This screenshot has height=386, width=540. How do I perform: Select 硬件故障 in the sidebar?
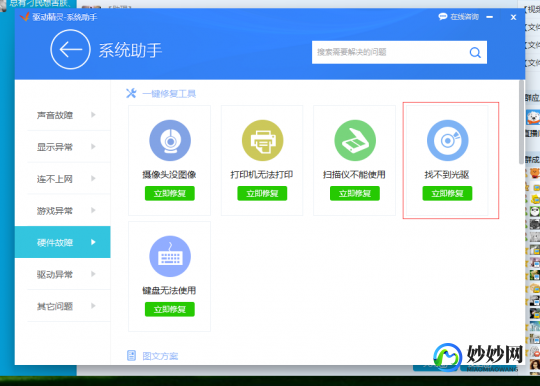point(62,242)
